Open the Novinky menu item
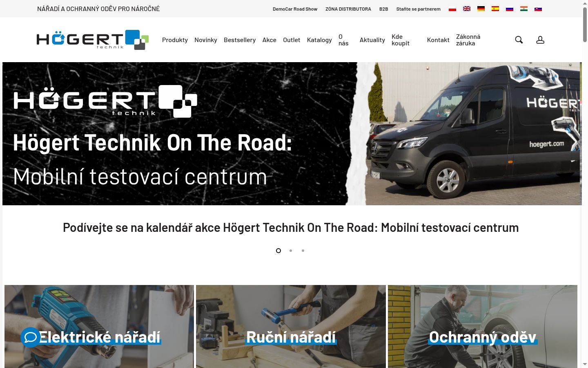The width and height of the screenshot is (588, 368). click(206, 40)
